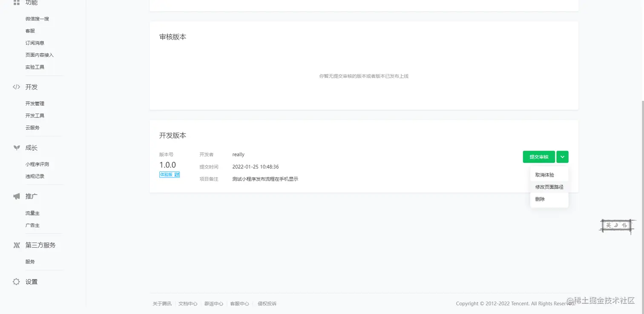Click the 开发版本 section heading
644x314 pixels.
(173, 135)
